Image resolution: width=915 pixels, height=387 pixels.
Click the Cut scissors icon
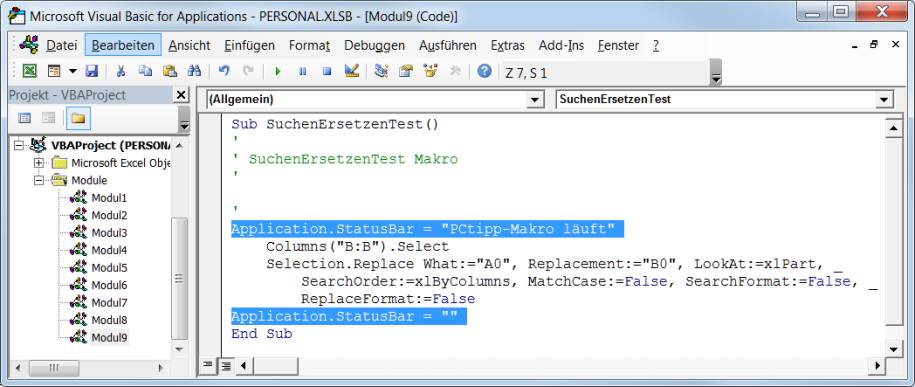click(x=121, y=71)
